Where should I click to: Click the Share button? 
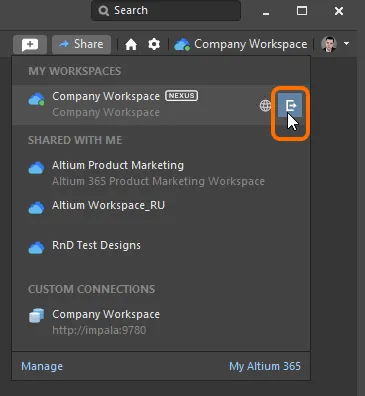(x=81, y=44)
